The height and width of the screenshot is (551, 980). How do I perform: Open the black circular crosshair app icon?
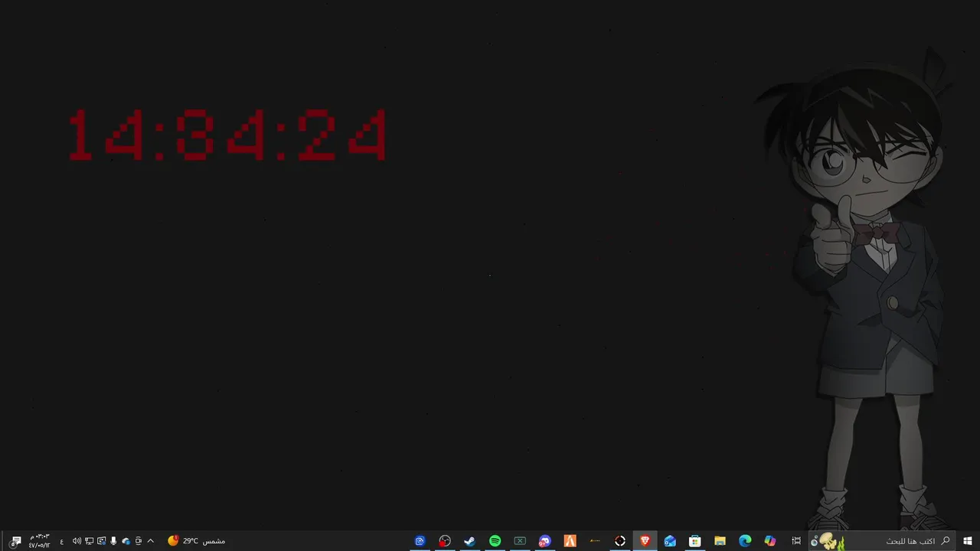click(x=620, y=541)
